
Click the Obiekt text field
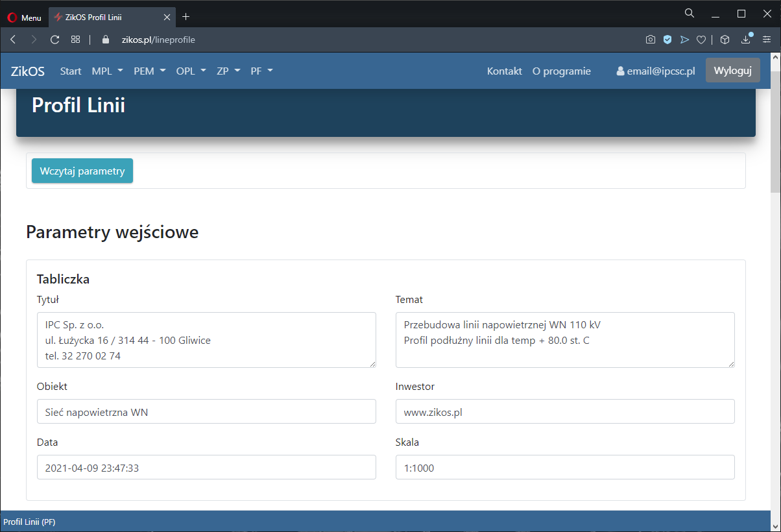click(x=206, y=411)
